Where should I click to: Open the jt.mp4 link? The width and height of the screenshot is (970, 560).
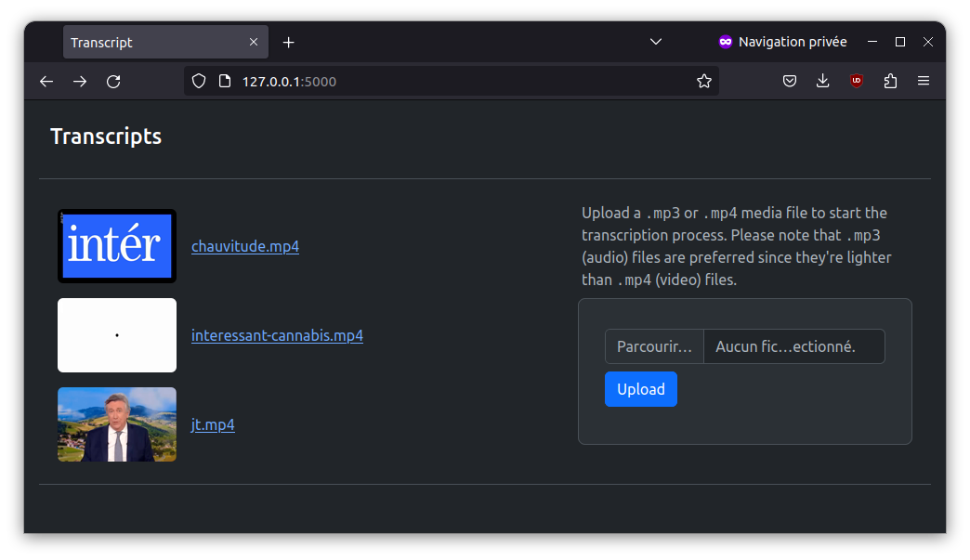coord(213,424)
